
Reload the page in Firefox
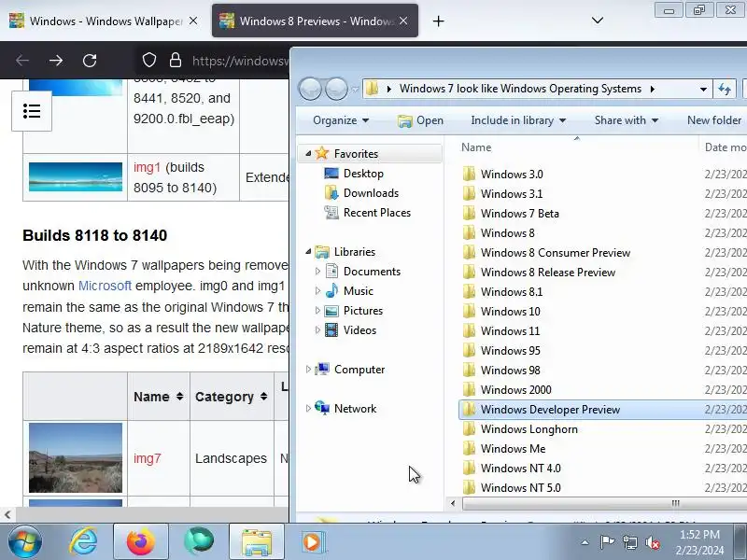(x=90, y=61)
